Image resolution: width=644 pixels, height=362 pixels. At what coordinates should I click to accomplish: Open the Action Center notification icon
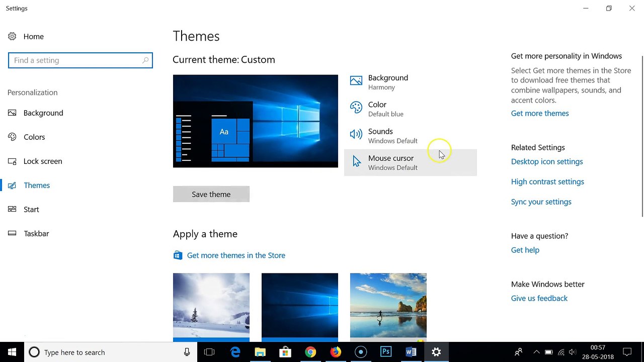[x=627, y=352]
